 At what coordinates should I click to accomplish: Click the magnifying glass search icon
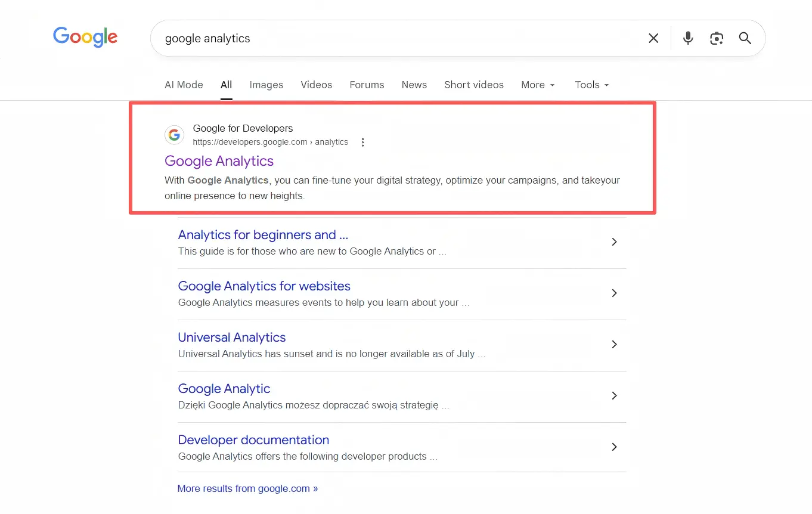(745, 38)
